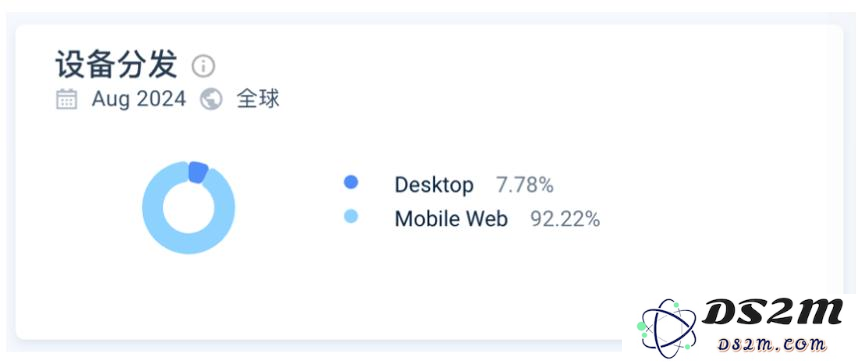Click the Desktop legend label
Screen dimensions: 860x362
point(434,185)
